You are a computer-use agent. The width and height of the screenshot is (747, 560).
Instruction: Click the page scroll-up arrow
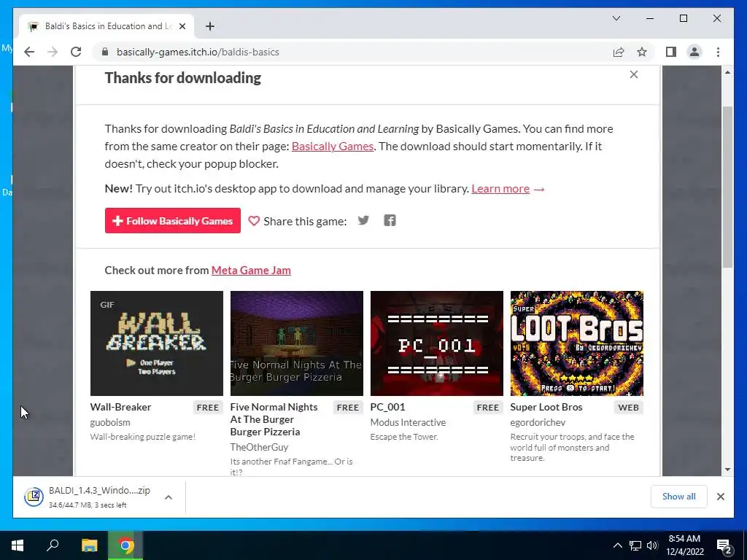pos(727,72)
